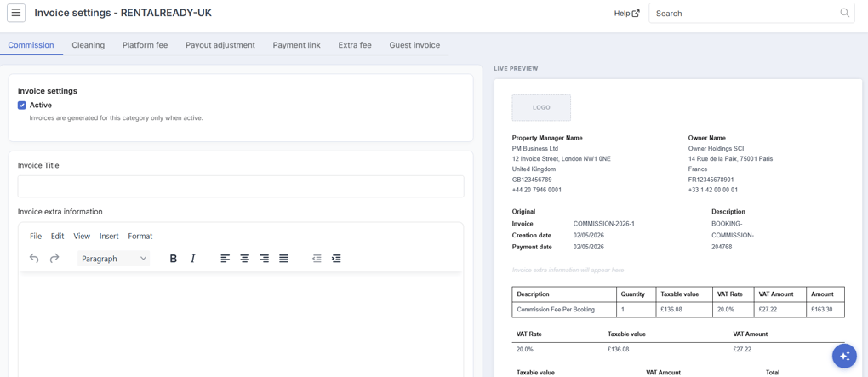Undo the last editor change
The image size is (868, 377).
tap(34, 259)
